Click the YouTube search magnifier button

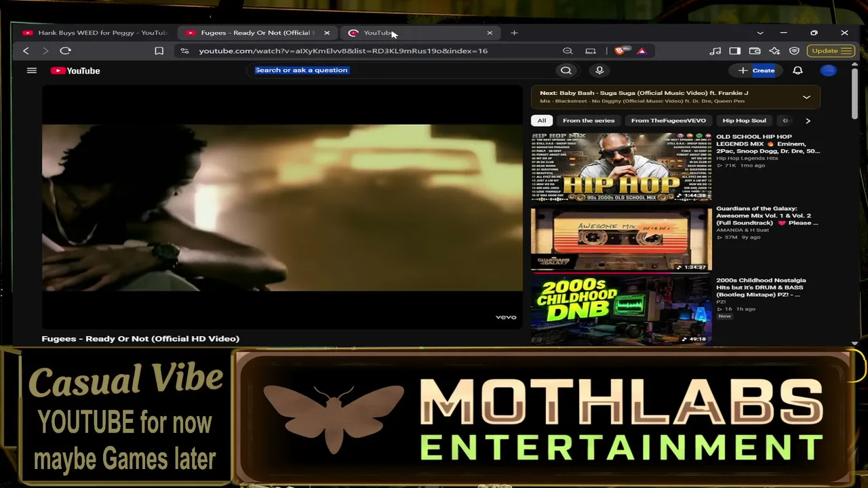point(566,70)
